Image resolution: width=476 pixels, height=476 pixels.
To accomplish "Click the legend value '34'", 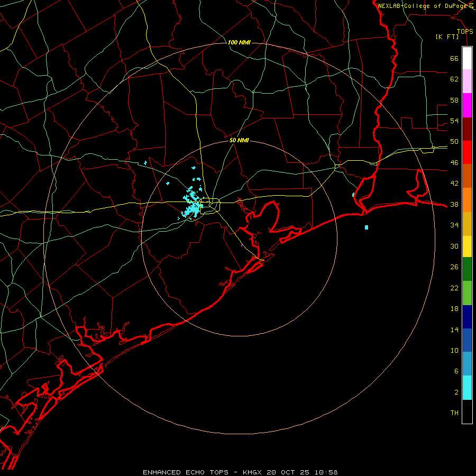I will coord(454,225).
